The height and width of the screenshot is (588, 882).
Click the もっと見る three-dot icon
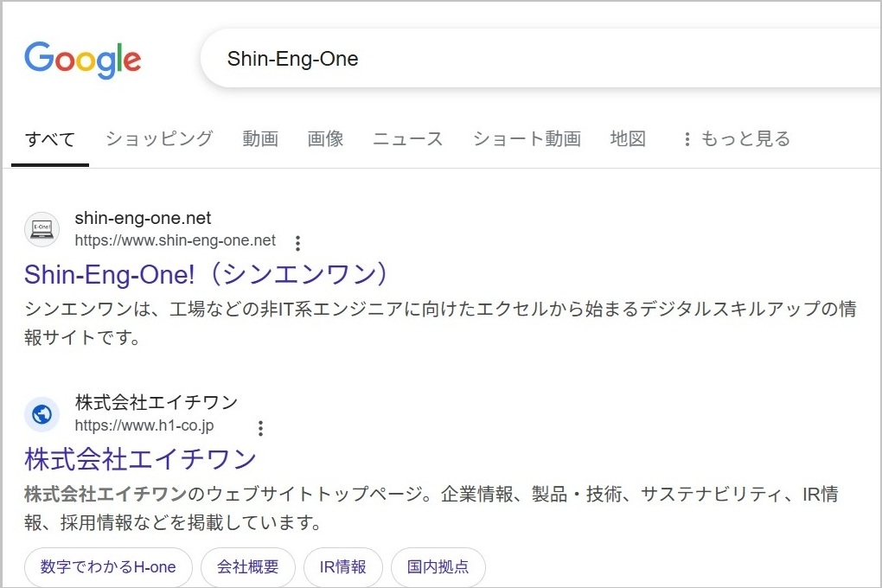(686, 138)
